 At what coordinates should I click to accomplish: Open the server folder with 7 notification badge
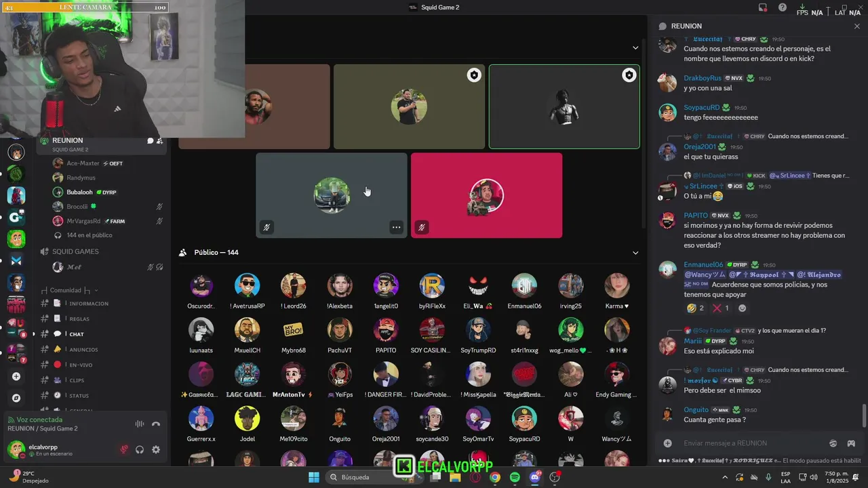tap(16, 352)
